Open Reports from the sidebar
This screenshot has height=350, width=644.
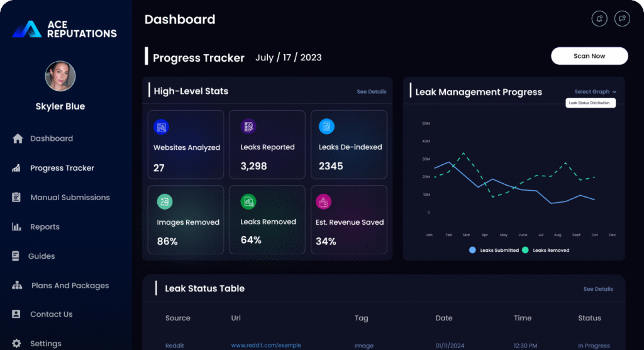pyautogui.click(x=45, y=227)
